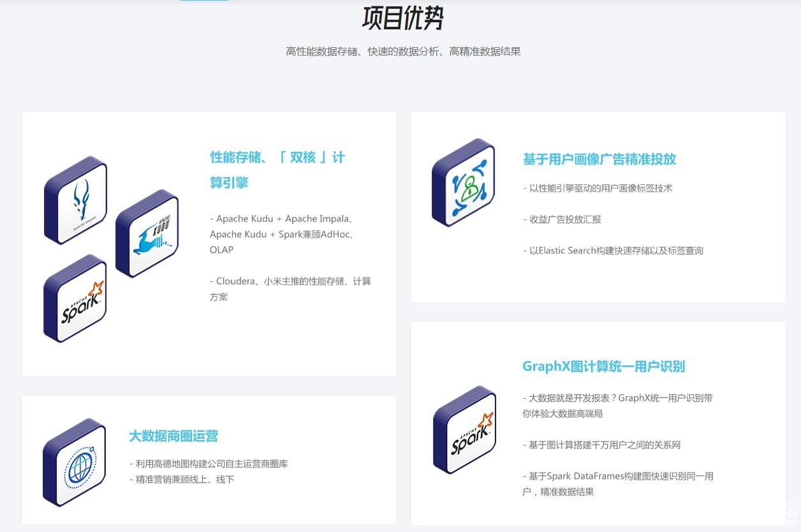Screen dimensions: 801x532
Task: Click the Apache Kudu logo icon
Action: click(x=147, y=233)
